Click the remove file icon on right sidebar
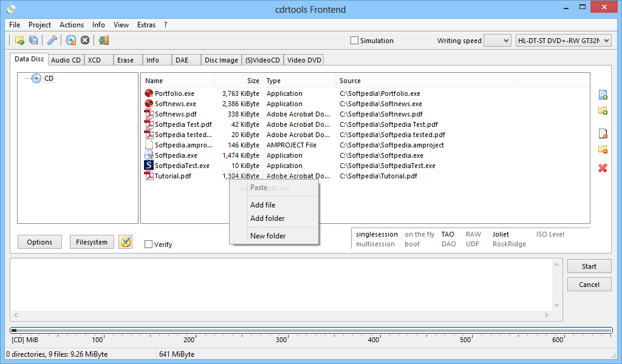Screen dimensions: 622x364 603,133
